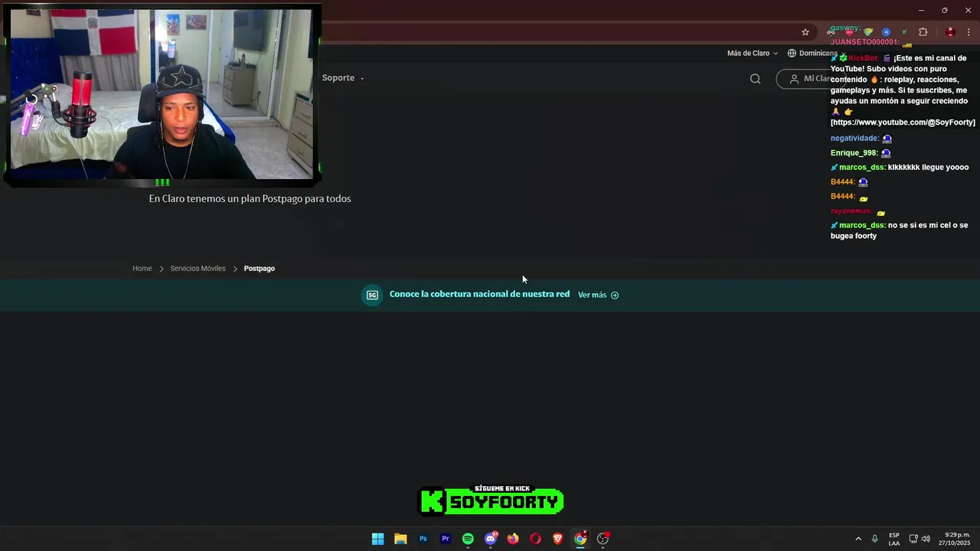Open the ESP LAA language switcher
The height and width of the screenshot is (551, 980).
[x=894, y=539]
